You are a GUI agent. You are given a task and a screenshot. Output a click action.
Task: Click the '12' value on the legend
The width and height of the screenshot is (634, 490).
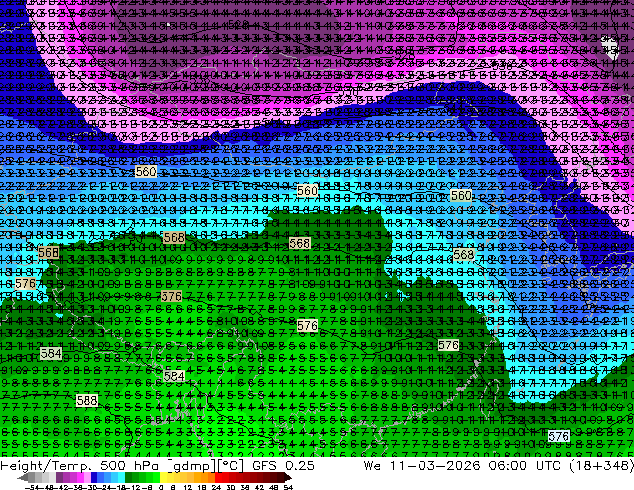pos(188,488)
